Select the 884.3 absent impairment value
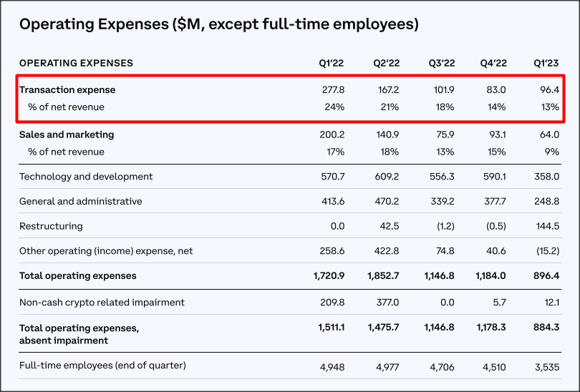Image resolution: width=580 pixels, height=392 pixels. coord(547,328)
